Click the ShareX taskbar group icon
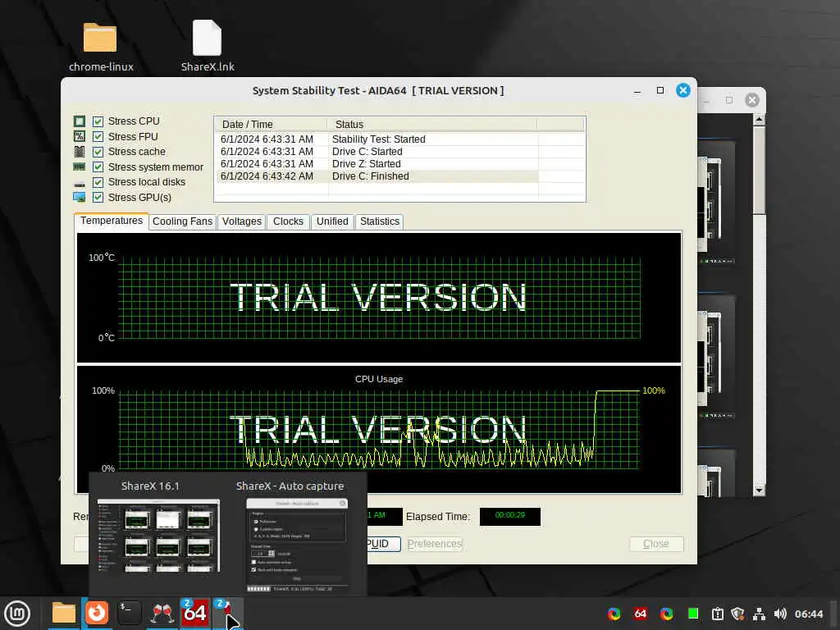 tap(227, 612)
